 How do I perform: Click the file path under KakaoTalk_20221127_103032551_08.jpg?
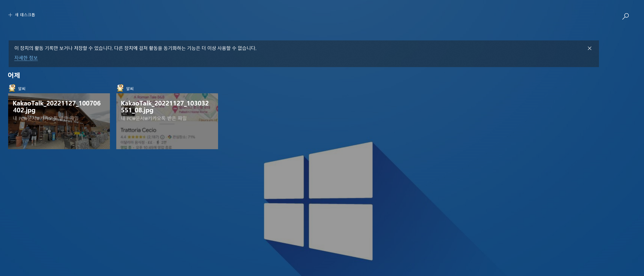tap(154, 118)
